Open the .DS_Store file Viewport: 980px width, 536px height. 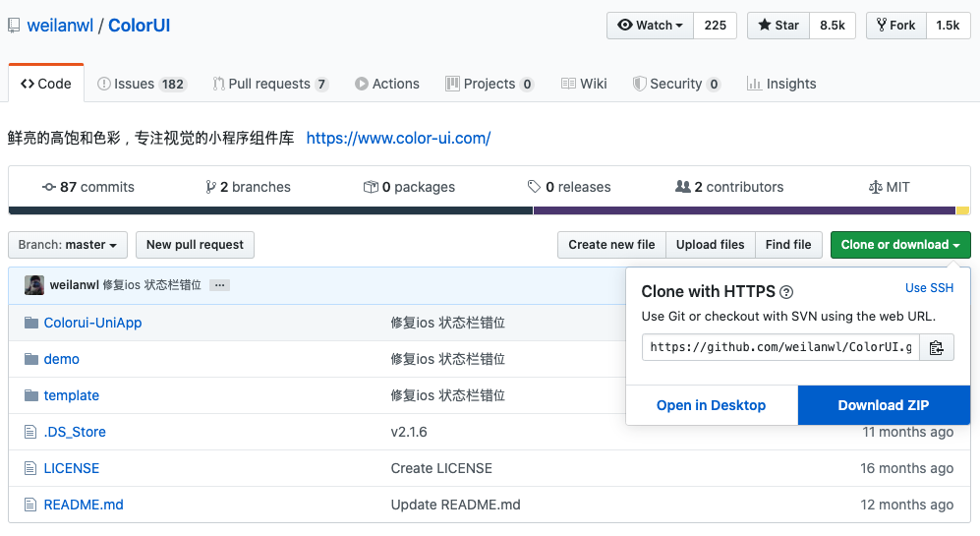[x=75, y=432]
